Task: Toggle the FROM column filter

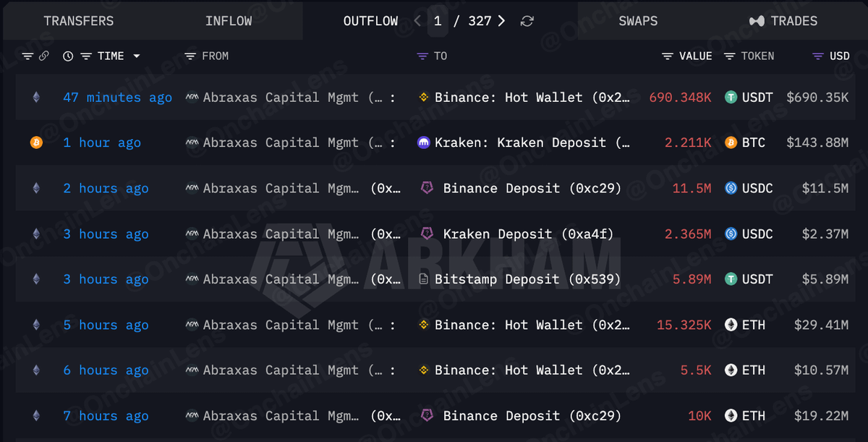Action: (190, 56)
